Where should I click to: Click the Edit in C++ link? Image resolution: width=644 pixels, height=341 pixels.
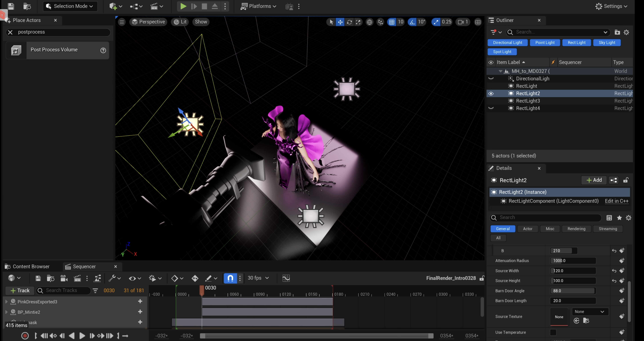[x=616, y=201]
